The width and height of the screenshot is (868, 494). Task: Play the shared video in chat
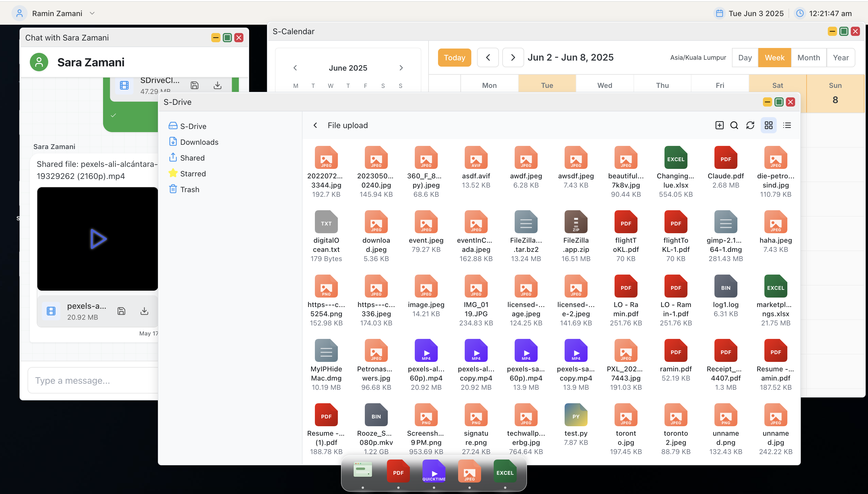(97, 239)
